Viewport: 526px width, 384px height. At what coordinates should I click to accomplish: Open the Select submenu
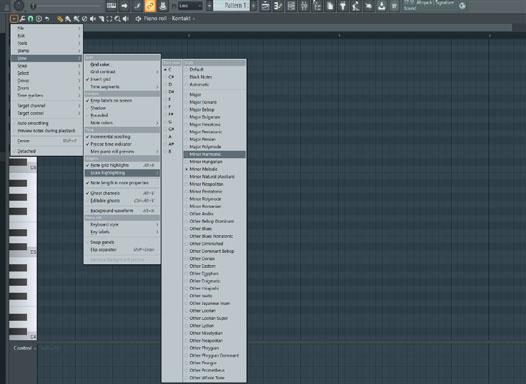(47, 73)
